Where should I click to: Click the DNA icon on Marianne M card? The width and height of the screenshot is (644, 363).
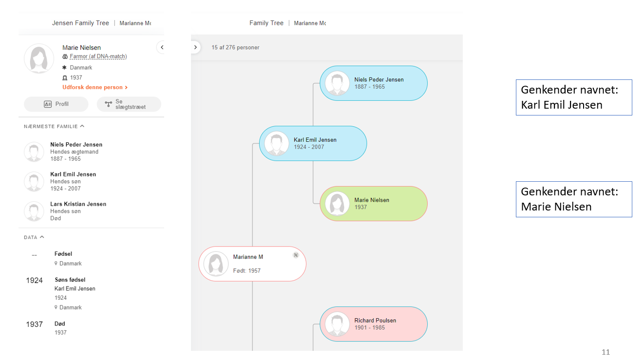296,255
